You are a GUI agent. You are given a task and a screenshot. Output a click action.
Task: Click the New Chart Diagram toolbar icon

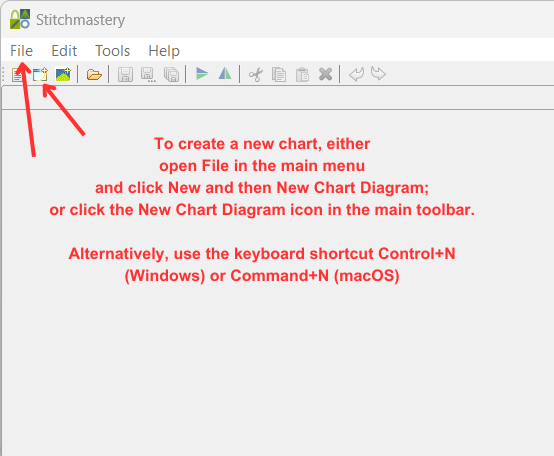(x=40, y=75)
